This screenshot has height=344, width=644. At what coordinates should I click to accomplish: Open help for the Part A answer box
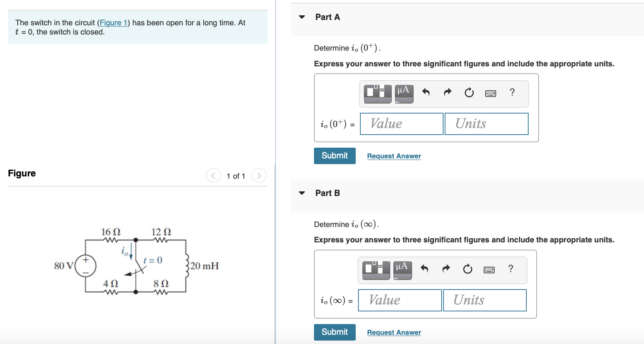pyautogui.click(x=511, y=93)
